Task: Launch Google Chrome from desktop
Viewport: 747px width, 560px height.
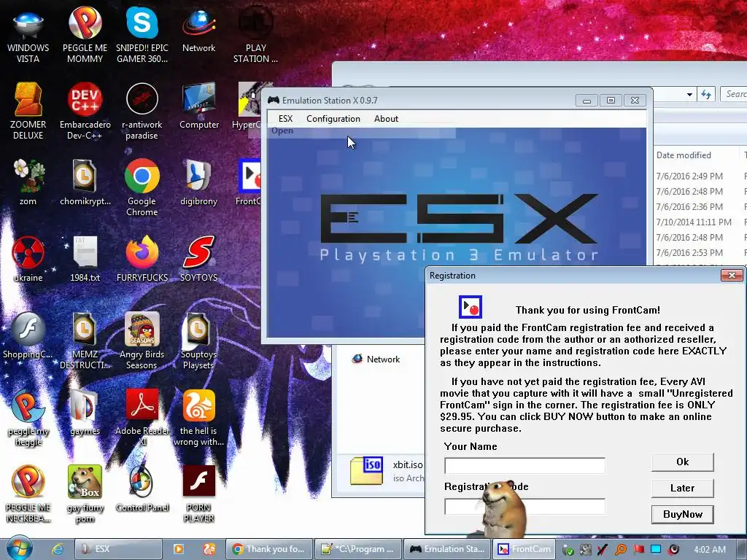Action: point(142,188)
